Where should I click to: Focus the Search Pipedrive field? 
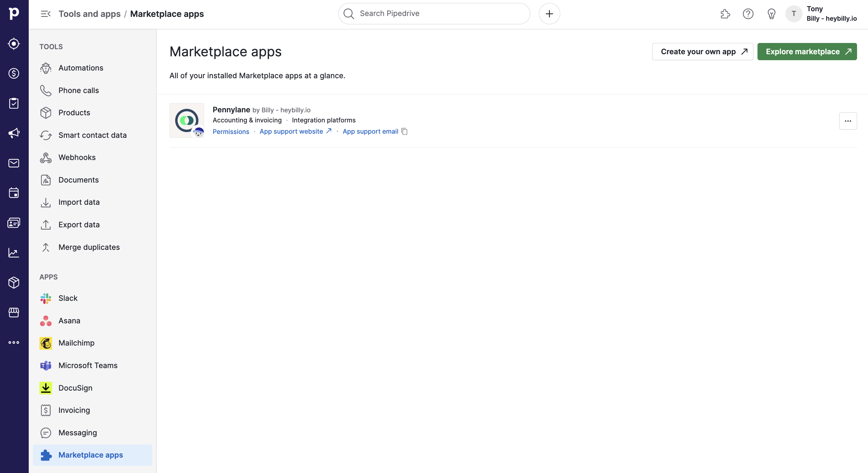pyautogui.click(x=434, y=14)
